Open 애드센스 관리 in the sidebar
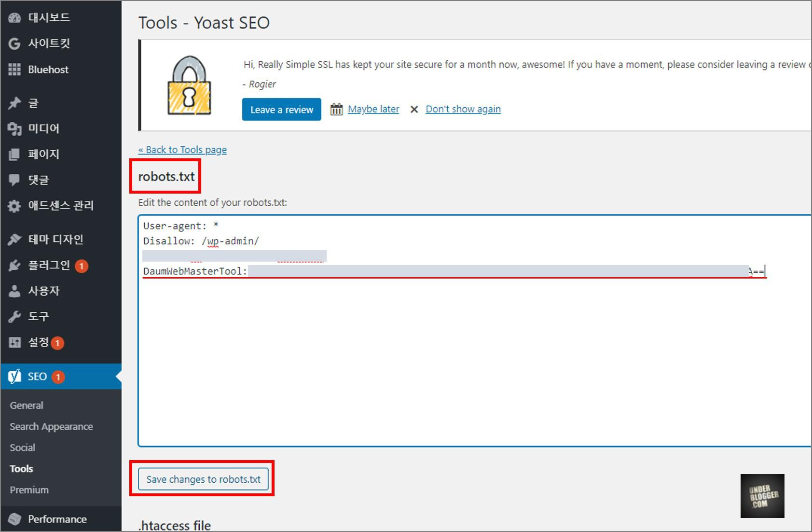812x532 pixels. tap(61, 206)
